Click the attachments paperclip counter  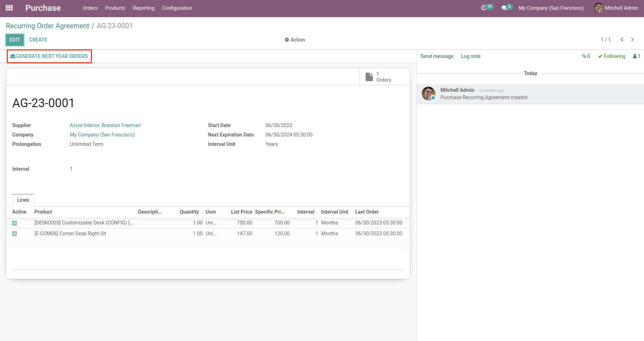[586, 56]
